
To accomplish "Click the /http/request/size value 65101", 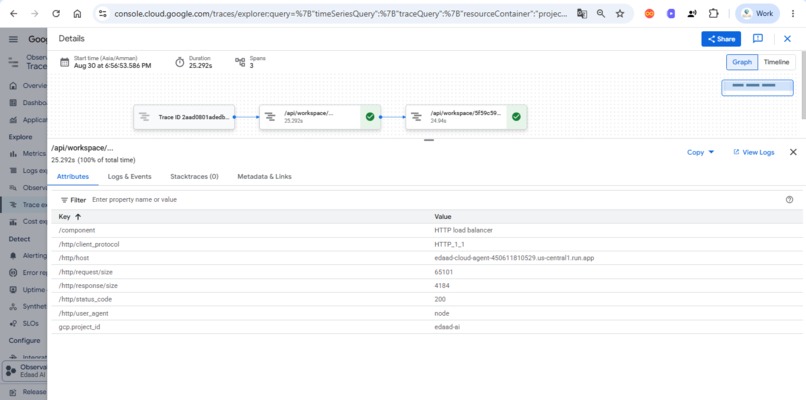I will tap(444, 272).
